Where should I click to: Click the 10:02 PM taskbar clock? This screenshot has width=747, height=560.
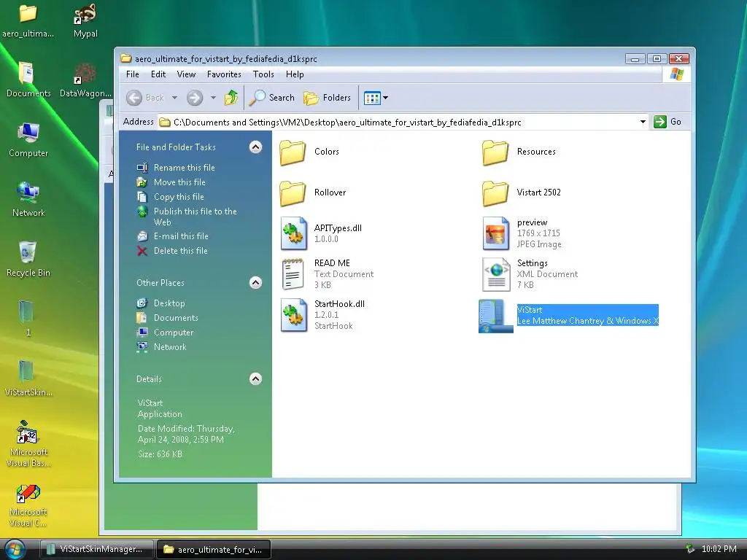click(x=719, y=549)
